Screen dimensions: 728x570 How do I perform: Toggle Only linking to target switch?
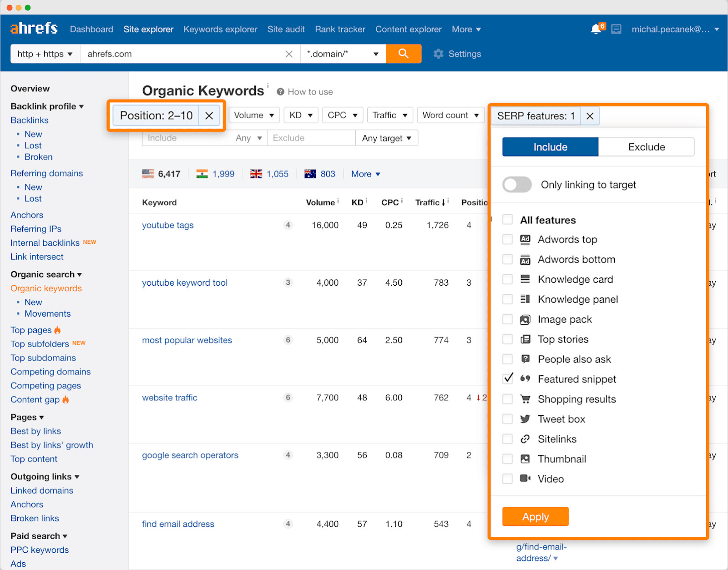(x=517, y=185)
